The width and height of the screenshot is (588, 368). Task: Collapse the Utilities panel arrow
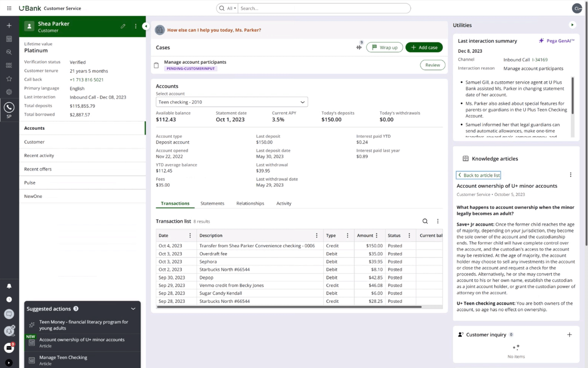click(572, 25)
